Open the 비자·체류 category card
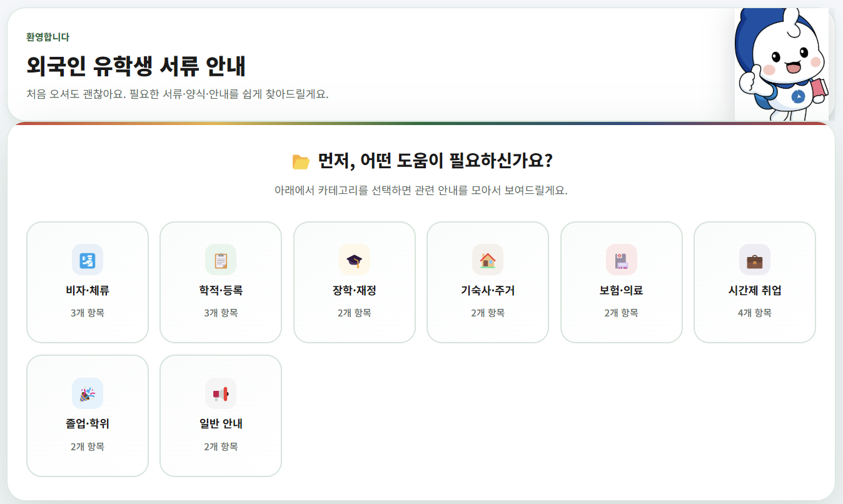 87,281
